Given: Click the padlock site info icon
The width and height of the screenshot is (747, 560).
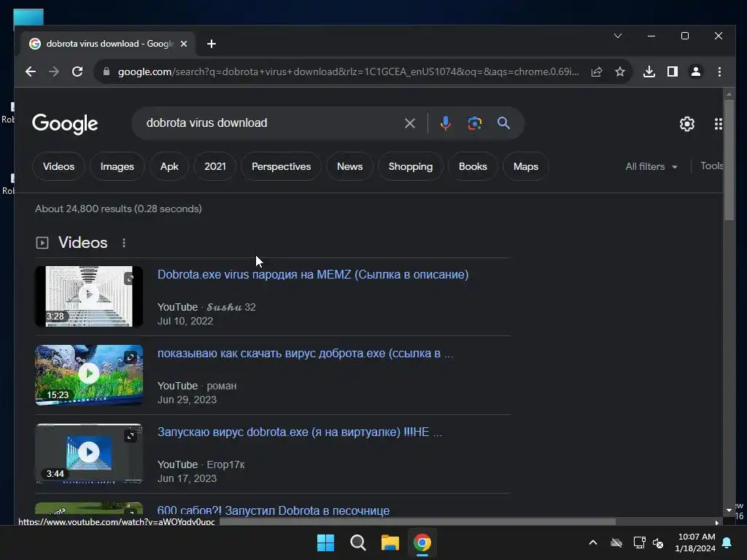Looking at the screenshot, I should (x=107, y=72).
